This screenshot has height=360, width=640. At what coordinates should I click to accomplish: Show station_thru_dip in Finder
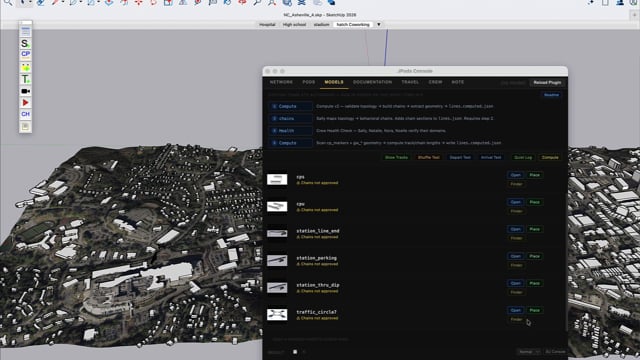(516, 292)
